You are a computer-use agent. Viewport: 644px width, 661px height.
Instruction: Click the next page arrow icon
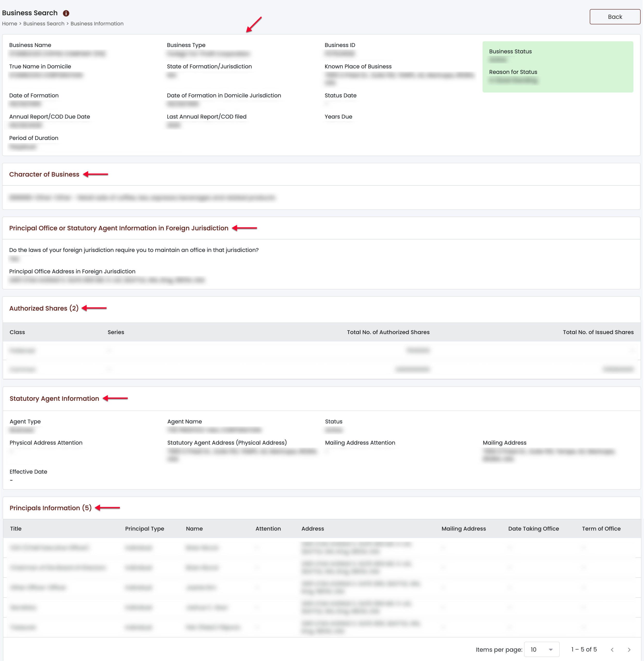pos(629,649)
